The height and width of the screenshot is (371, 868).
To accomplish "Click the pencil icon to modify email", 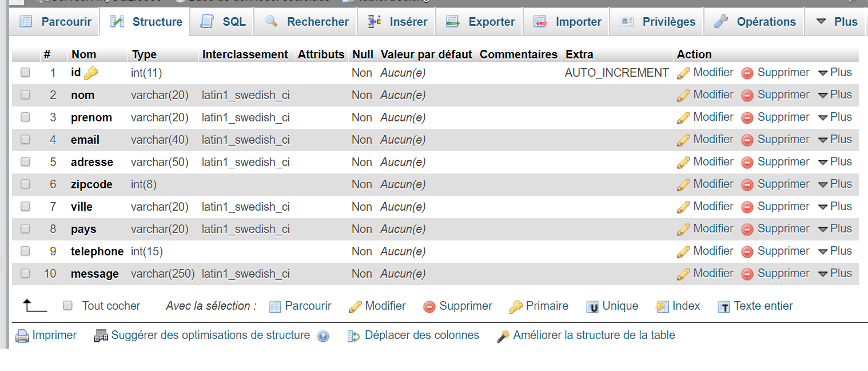I will 683,139.
